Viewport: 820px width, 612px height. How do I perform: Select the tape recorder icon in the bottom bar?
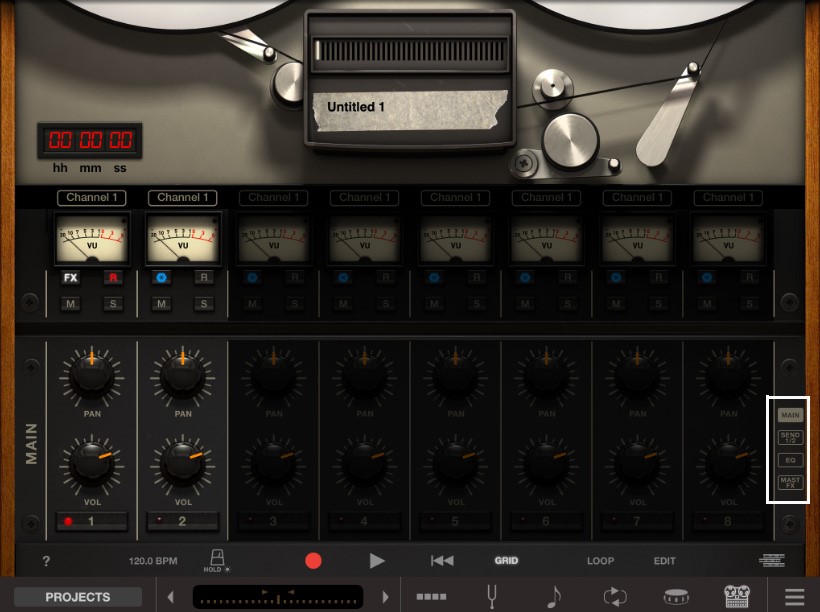[737, 597]
